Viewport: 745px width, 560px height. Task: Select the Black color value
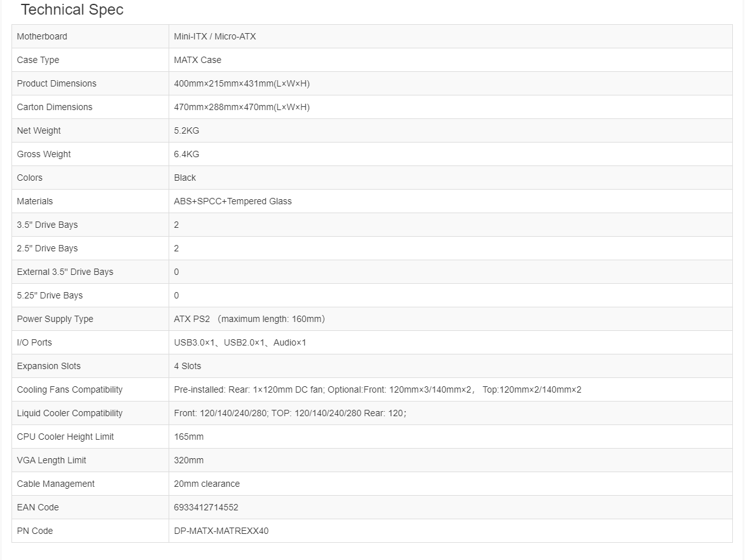pos(185,178)
